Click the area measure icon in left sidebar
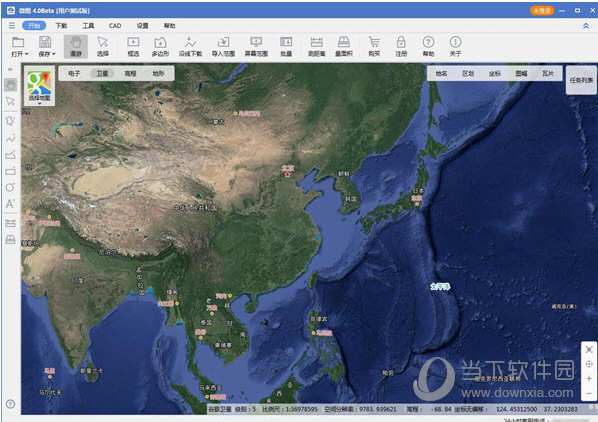 tap(10, 239)
